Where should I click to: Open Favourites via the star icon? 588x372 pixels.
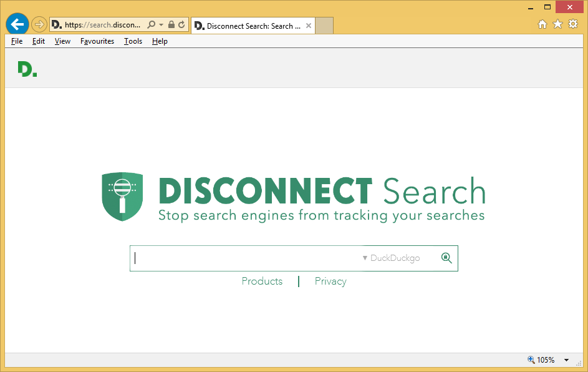pos(557,24)
